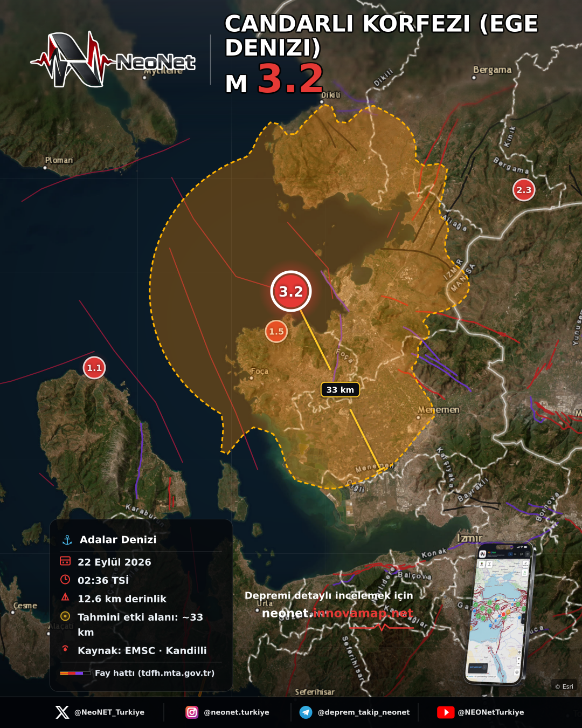The height and width of the screenshot is (728, 582).
Task: Click the NeoNet logo
Action: click(113, 60)
